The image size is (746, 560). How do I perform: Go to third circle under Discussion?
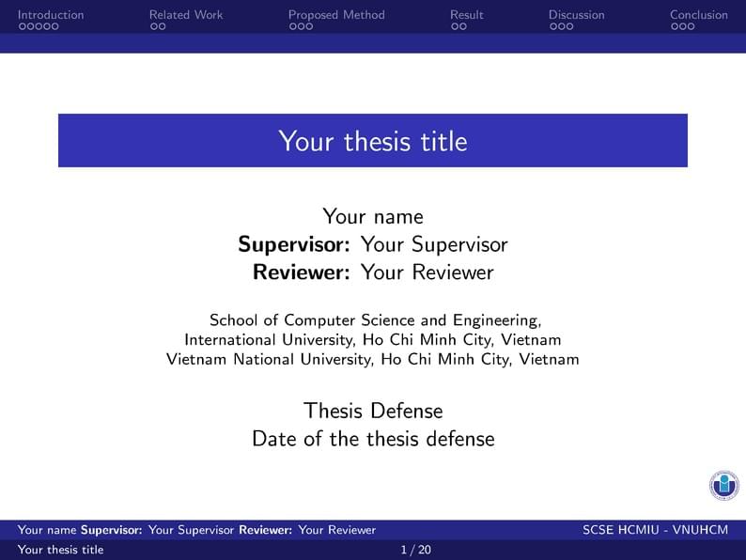point(569,27)
